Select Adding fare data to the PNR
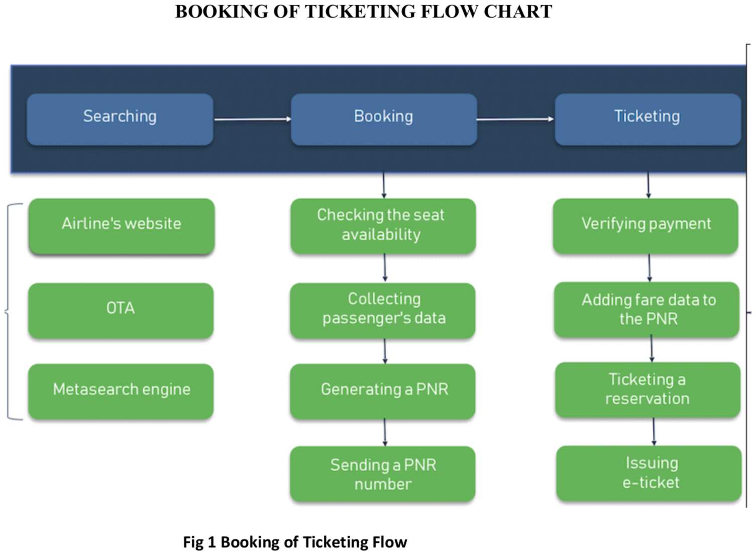Image resolution: width=756 pixels, height=552 pixels. click(646, 310)
